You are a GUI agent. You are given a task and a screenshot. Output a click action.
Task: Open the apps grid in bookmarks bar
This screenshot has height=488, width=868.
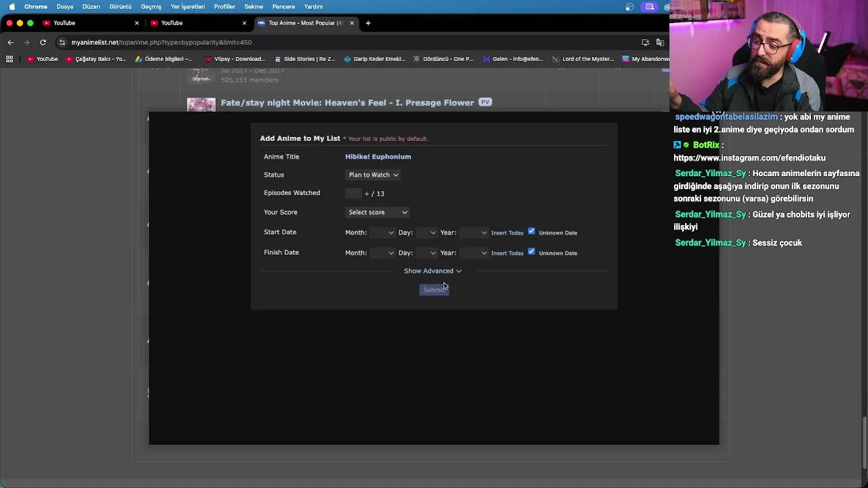[x=9, y=59]
